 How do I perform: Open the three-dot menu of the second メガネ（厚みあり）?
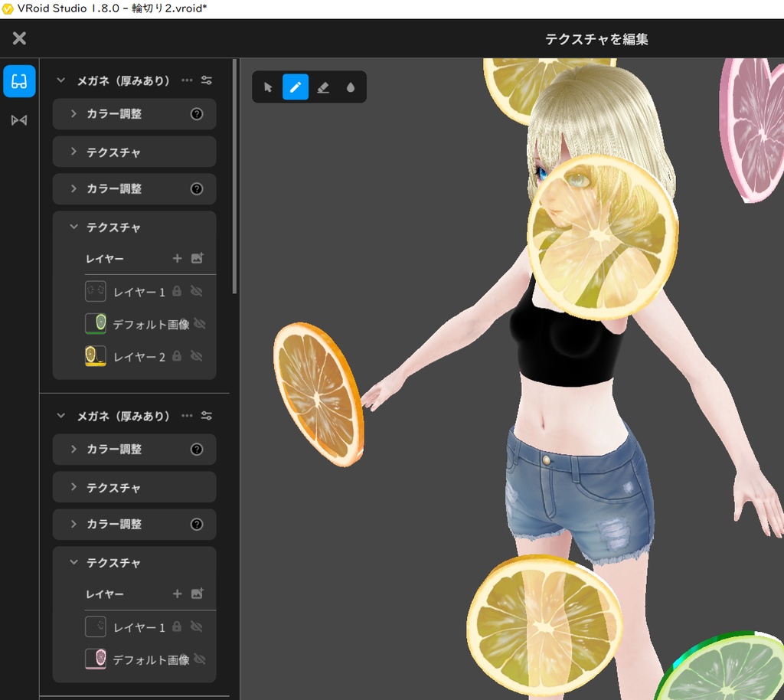click(x=187, y=416)
